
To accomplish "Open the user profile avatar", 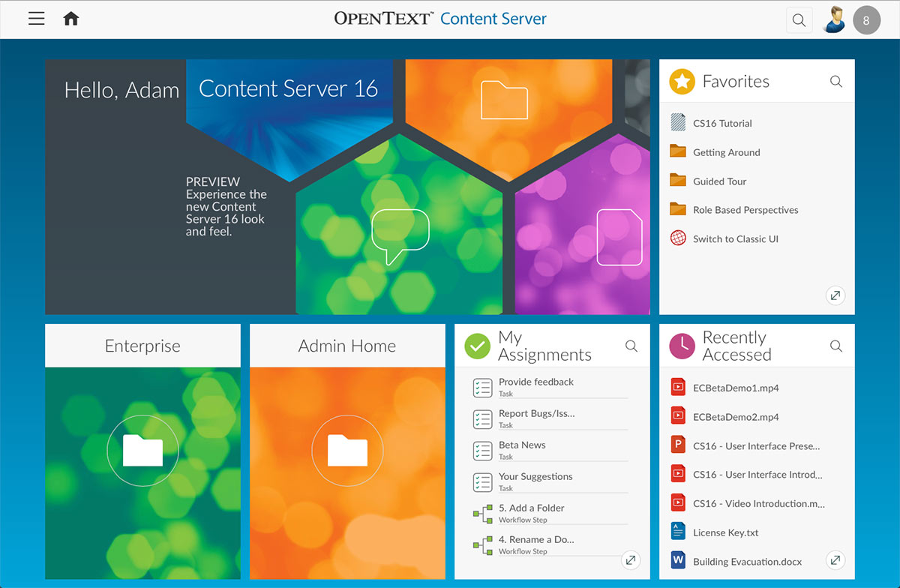I will tap(834, 19).
